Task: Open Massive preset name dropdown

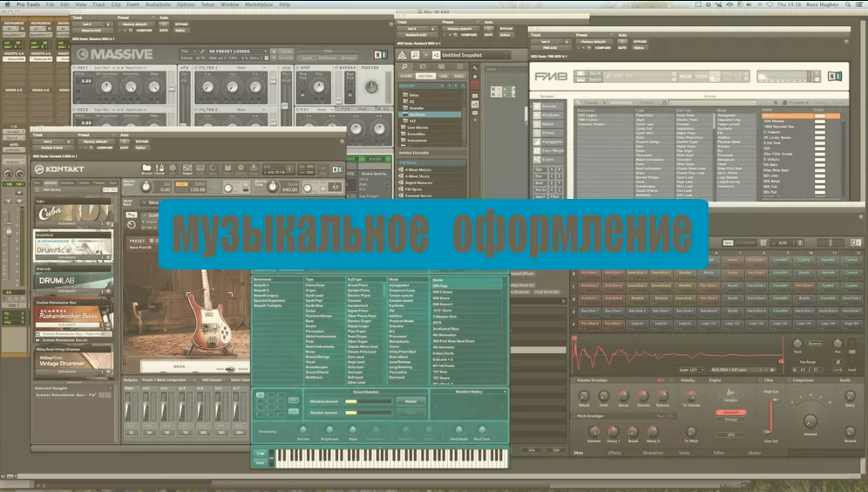Action: (237, 51)
